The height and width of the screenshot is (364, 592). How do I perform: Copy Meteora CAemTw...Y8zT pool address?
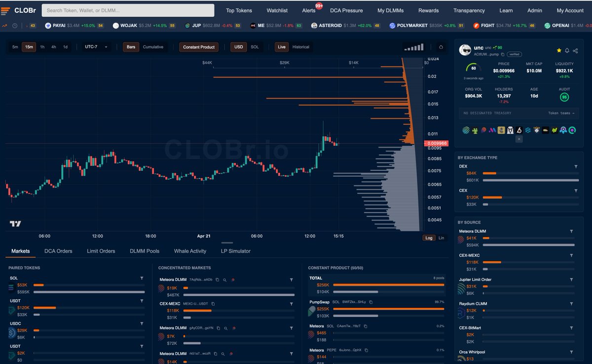point(366,326)
